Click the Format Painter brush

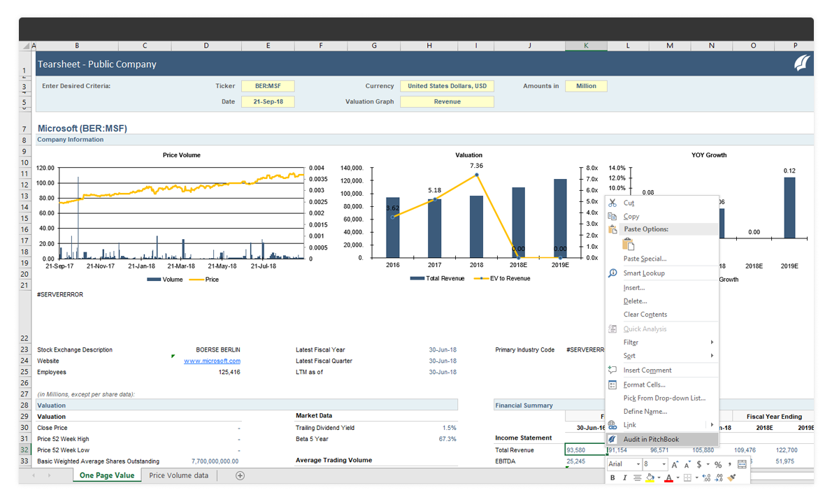coord(732,478)
